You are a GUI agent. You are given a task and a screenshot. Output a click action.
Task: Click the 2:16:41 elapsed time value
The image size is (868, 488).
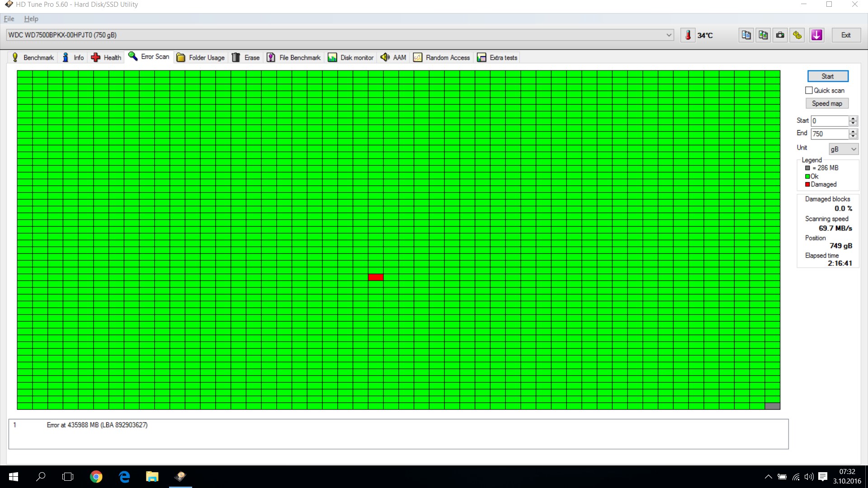(840, 263)
